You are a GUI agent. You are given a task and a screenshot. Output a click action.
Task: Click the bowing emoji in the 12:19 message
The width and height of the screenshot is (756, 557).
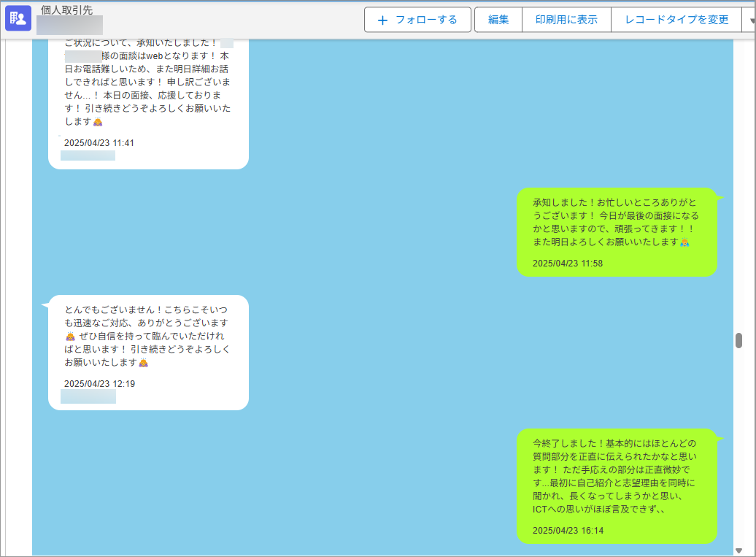[70, 337]
